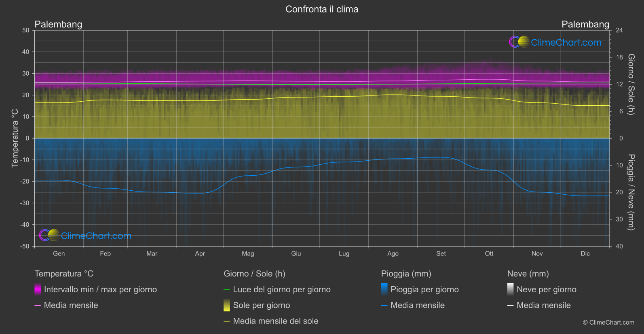Click the left Palembang city label
Viewport: 644px width, 334px height.
[x=58, y=24]
